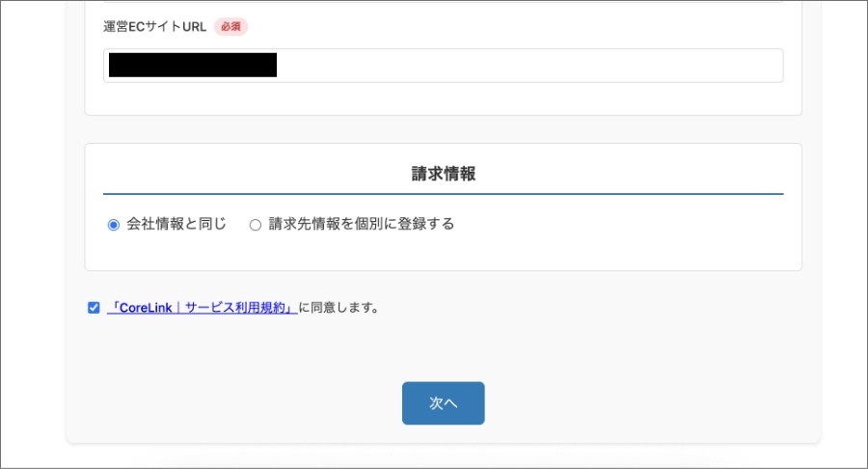Click the 運営ECサイトURL label text

click(x=154, y=27)
